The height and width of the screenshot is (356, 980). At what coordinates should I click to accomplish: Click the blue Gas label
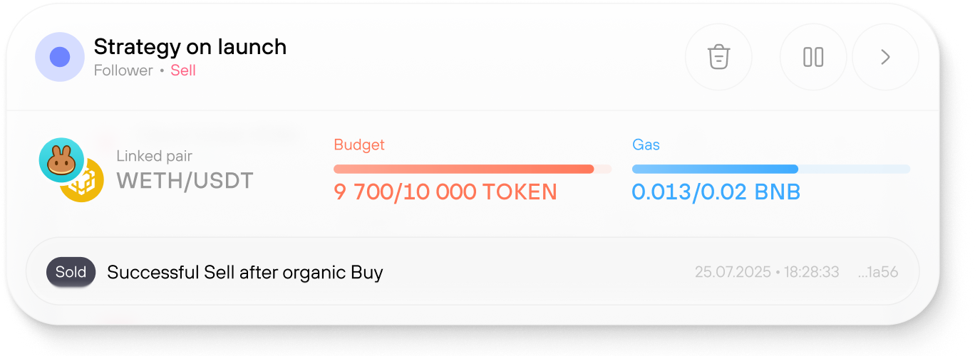(x=646, y=145)
